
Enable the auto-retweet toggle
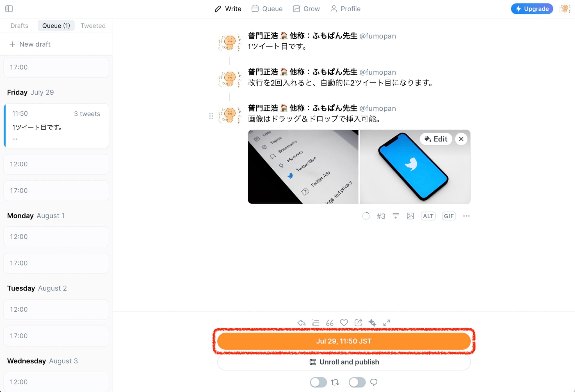tap(318, 382)
